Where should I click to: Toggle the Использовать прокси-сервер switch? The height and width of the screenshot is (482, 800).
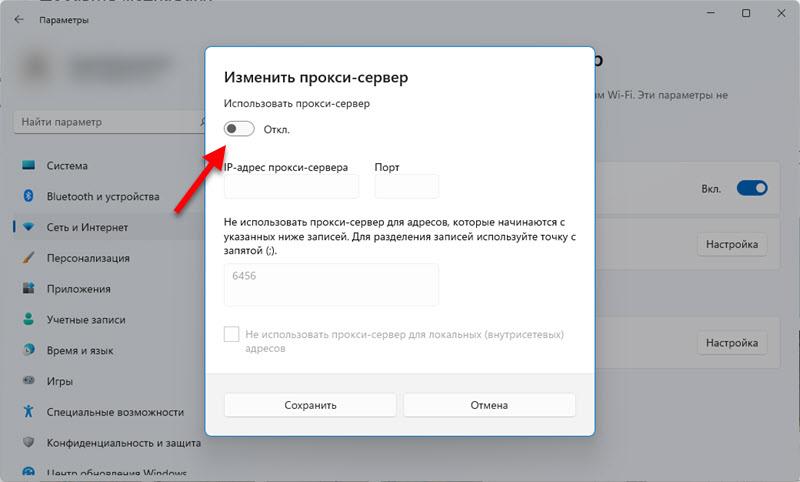coord(239,129)
